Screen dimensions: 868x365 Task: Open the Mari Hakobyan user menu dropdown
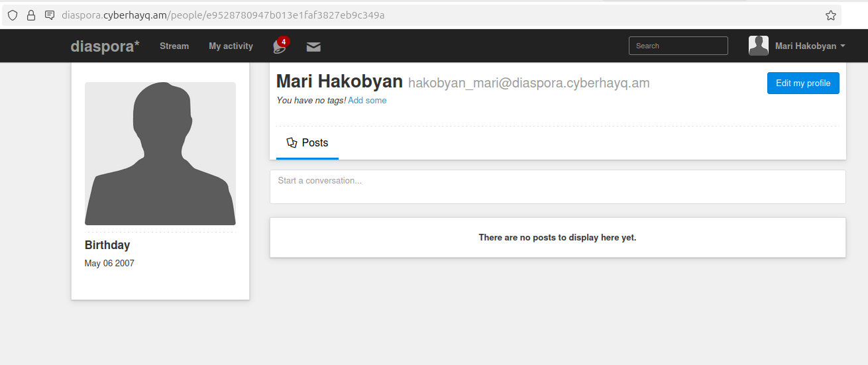click(x=810, y=46)
